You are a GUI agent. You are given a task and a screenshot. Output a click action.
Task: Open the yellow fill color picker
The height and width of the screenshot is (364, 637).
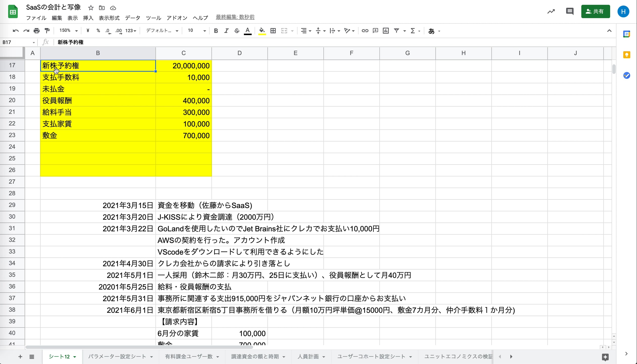(262, 31)
